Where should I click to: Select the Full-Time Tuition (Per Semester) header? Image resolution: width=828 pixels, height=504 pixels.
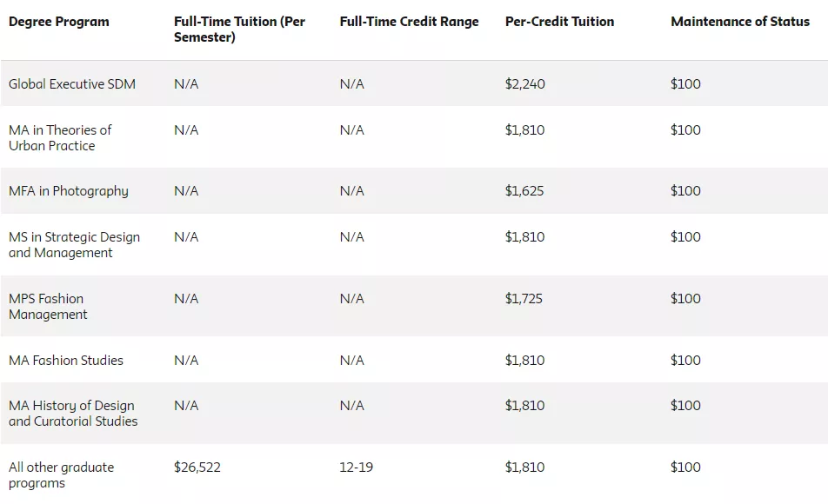(239, 29)
